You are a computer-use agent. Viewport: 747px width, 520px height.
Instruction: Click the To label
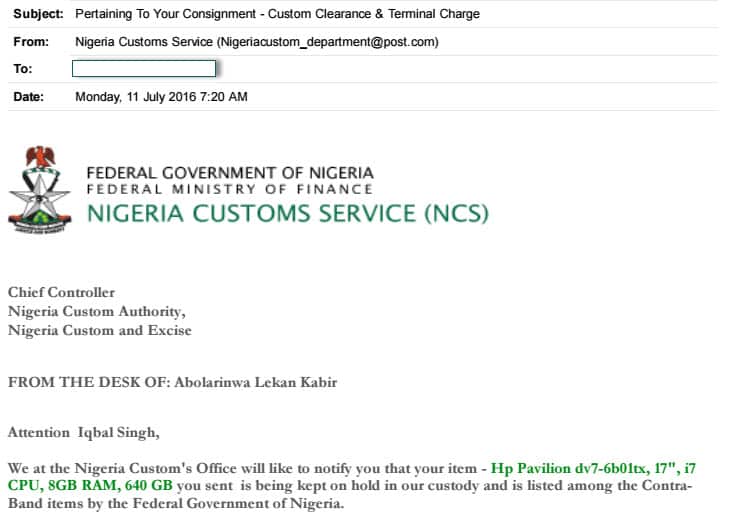[23, 69]
